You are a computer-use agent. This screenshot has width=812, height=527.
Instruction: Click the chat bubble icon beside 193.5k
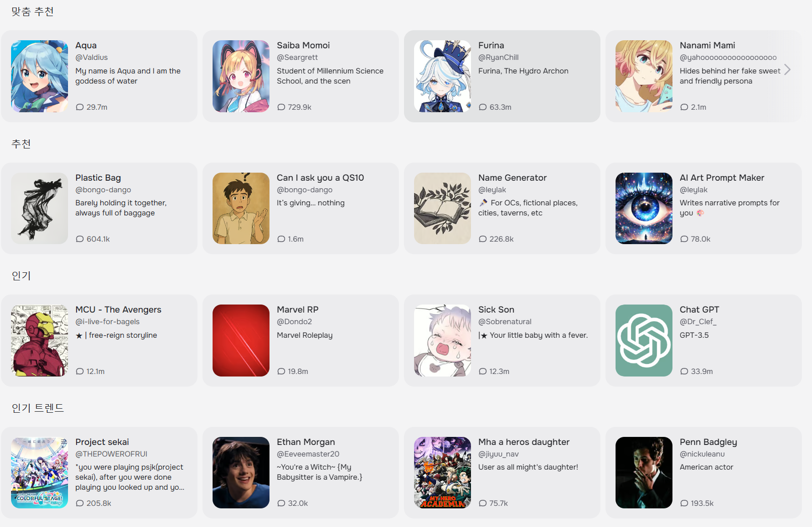pos(684,503)
